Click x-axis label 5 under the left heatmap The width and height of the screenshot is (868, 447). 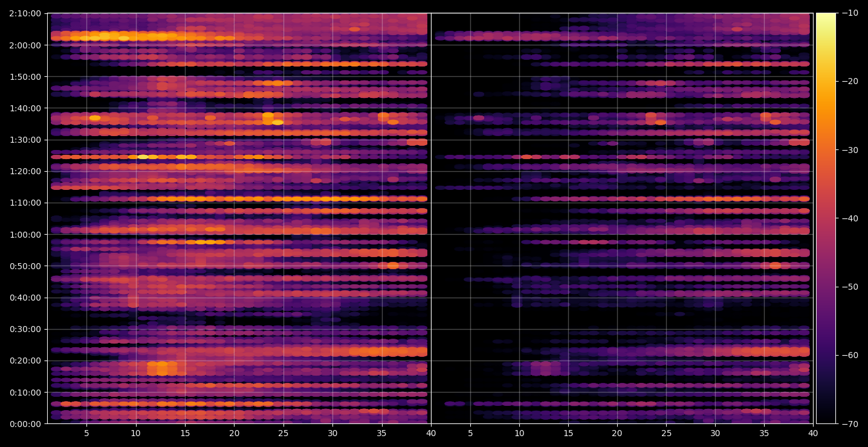point(86,433)
